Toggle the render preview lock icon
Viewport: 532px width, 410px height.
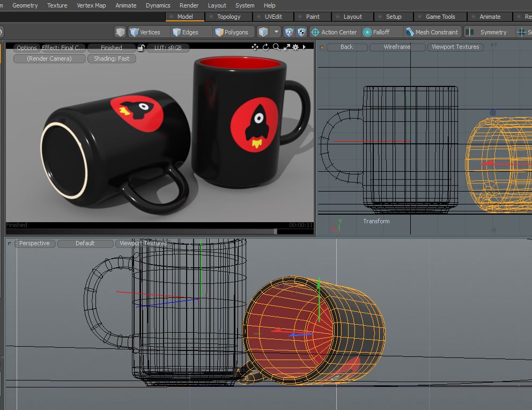pos(141,48)
